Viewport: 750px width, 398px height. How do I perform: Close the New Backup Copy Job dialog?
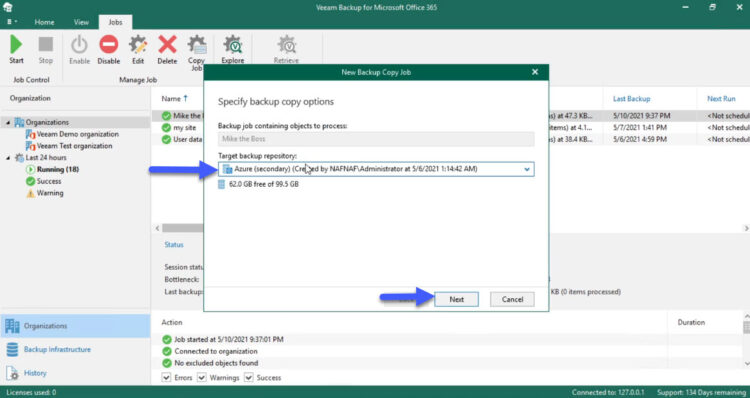[x=535, y=72]
